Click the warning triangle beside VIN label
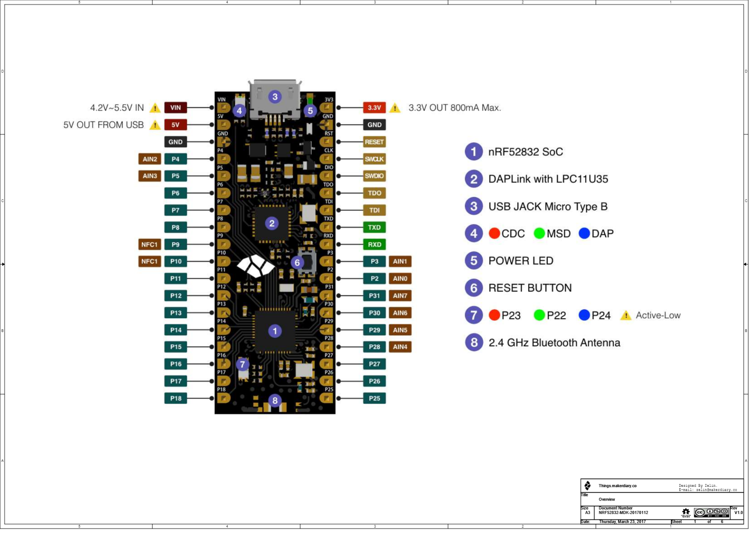The image size is (756, 534). [x=155, y=108]
